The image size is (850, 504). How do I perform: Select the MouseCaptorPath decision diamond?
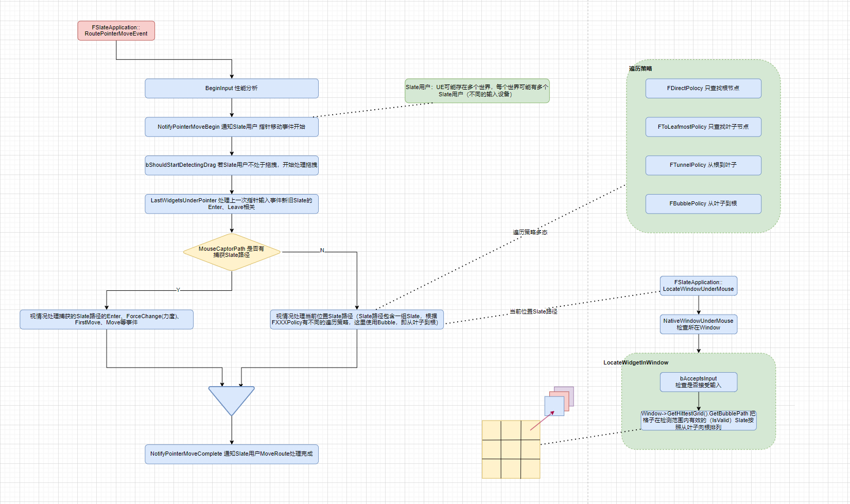(232, 252)
